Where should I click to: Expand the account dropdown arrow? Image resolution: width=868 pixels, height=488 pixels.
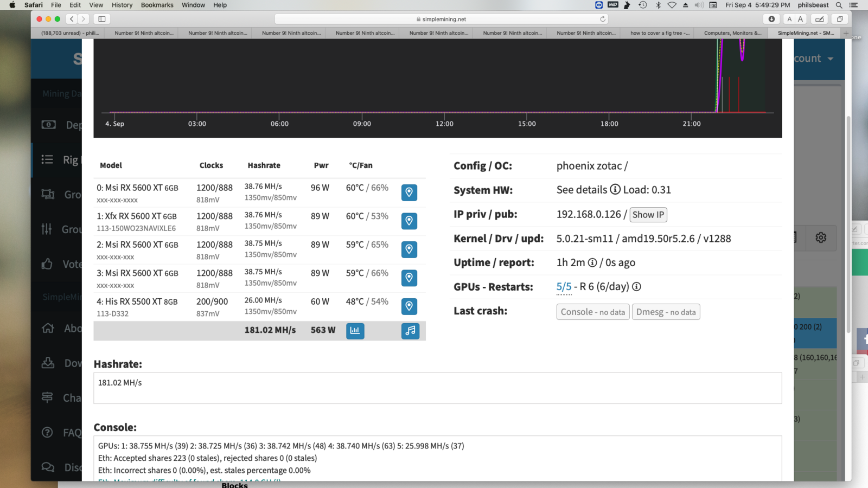coord(831,59)
